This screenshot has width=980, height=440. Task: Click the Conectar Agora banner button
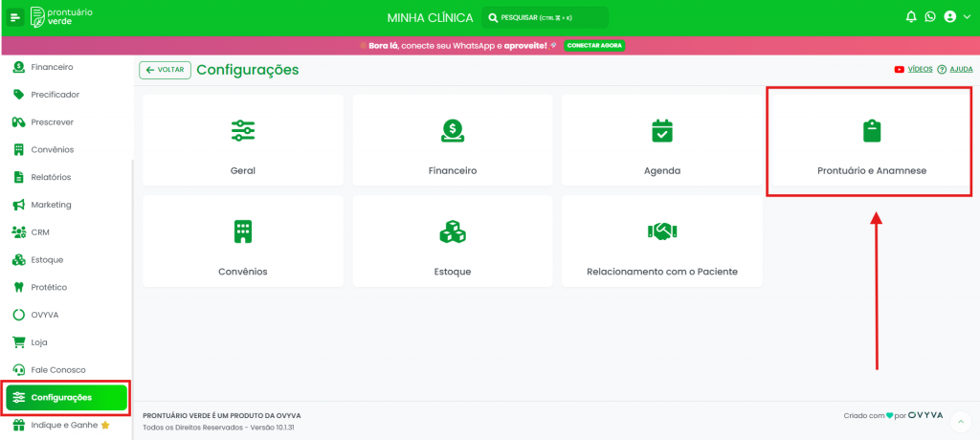(x=594, y=46)
